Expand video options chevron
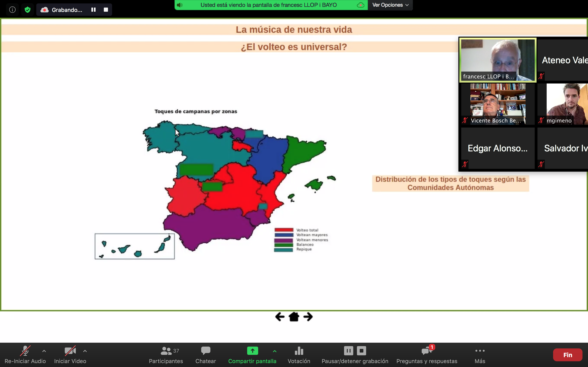588x367 pixels. [x=85, y=351]
